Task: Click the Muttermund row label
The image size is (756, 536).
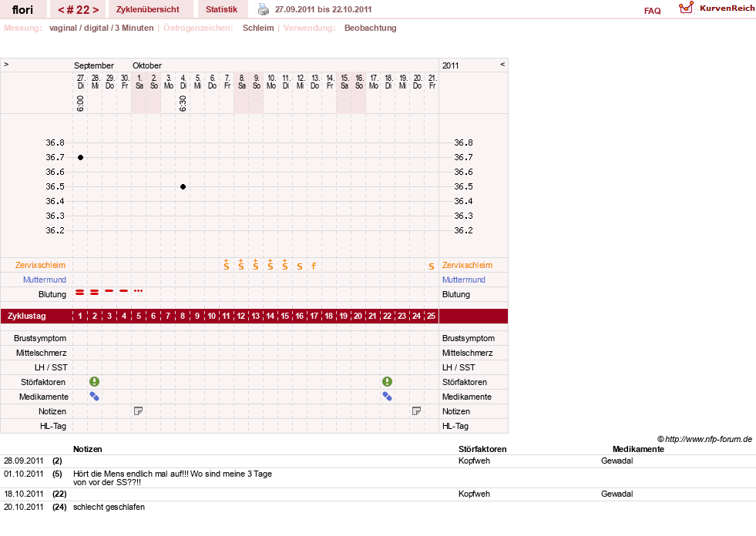Action: tap(45, 280)
